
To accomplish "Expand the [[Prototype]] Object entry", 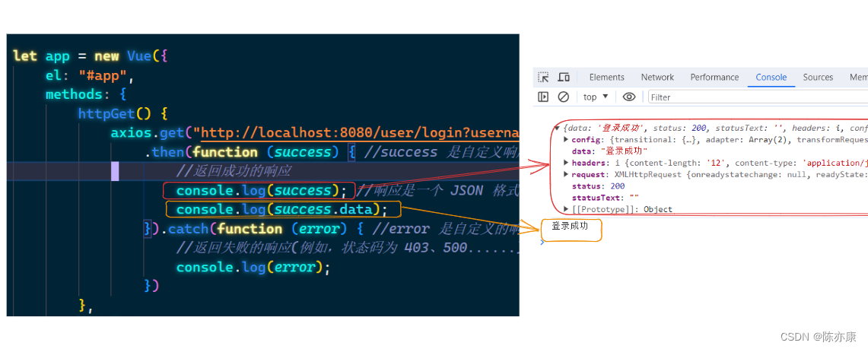I will coord(566,209).
